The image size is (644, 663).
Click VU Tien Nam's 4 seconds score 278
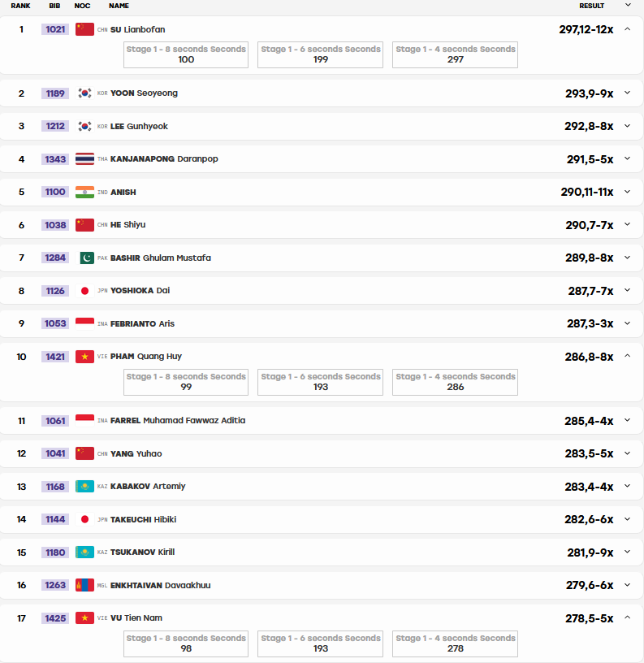point(455,648)
